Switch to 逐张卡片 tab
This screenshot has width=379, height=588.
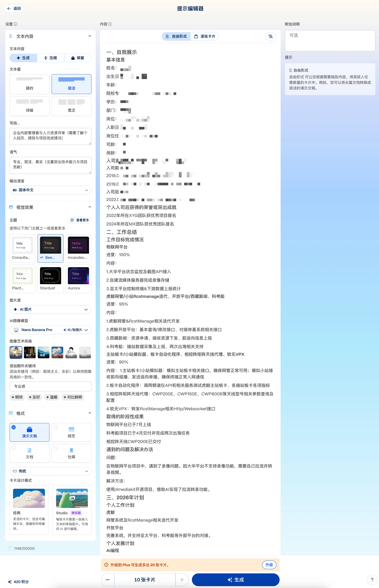pos(205,36)
